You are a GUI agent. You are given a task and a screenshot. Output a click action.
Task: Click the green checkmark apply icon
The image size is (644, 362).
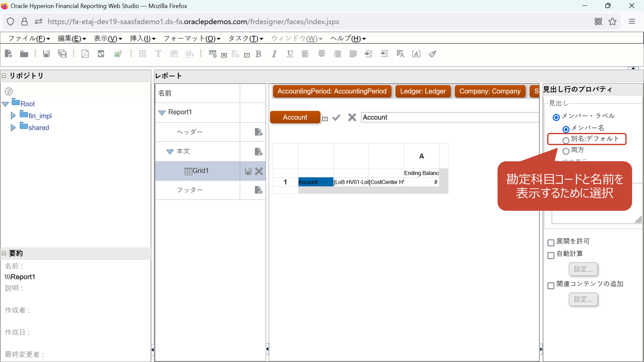[336, 117]
